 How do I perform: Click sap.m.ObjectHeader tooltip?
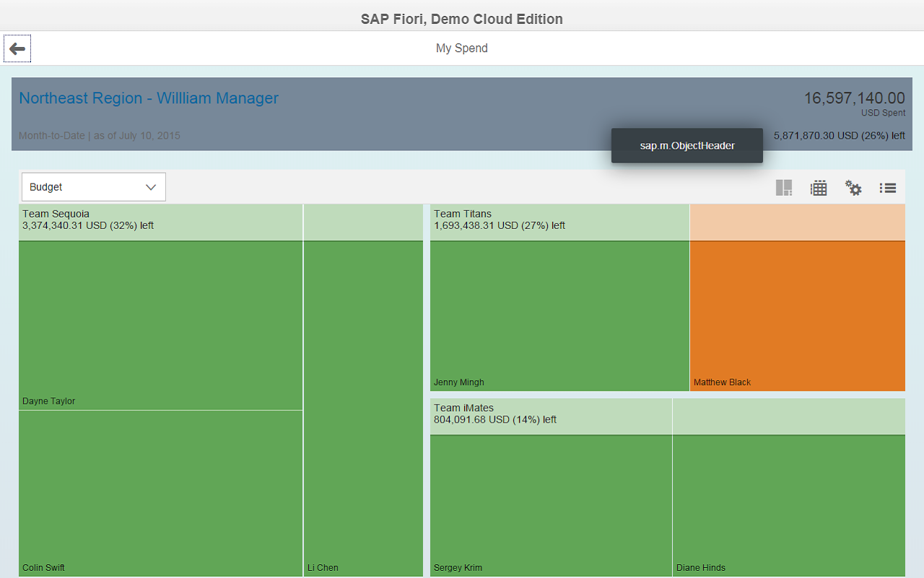[687, 146]
